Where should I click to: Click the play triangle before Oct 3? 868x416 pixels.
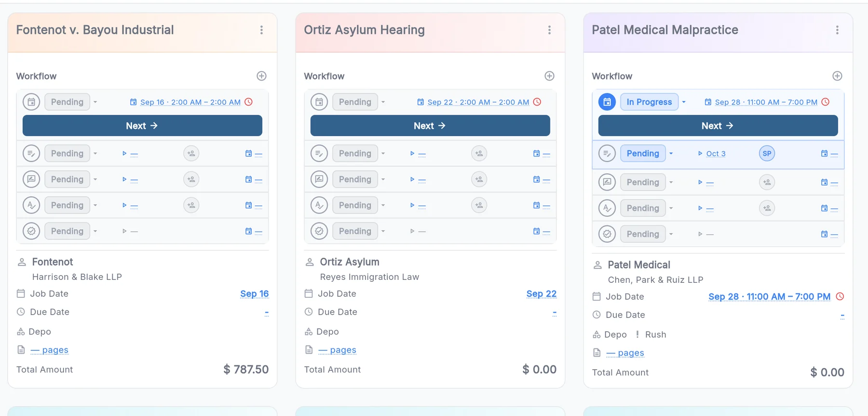tap(700, 153)
